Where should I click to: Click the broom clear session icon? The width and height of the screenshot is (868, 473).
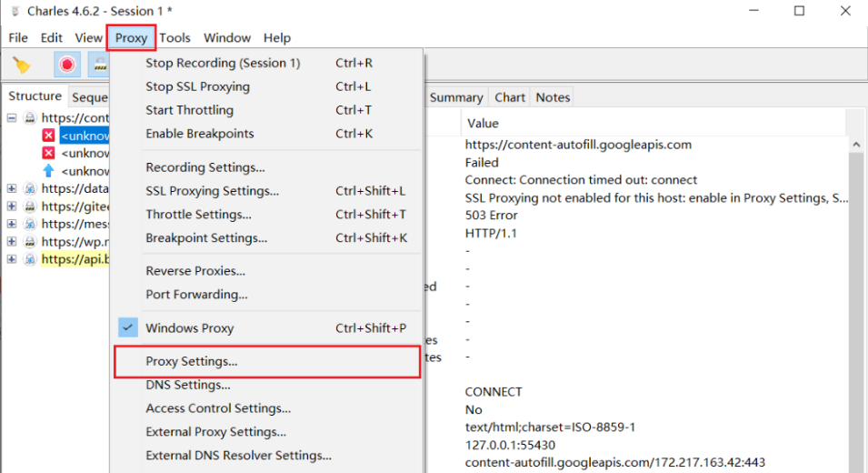(x=22, y=65)
